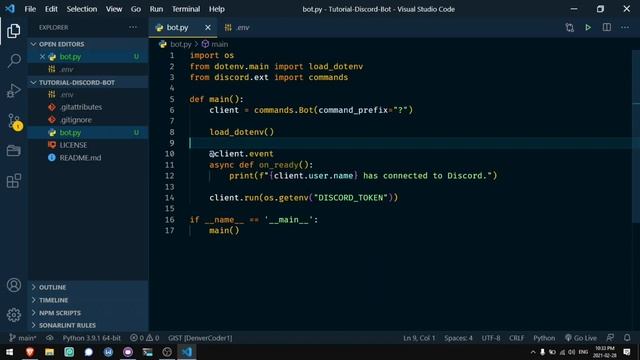Image resolution: width=640 pixels, height=360 pixels.
Task: Open the View menu
Action: (x=114, y=9)
